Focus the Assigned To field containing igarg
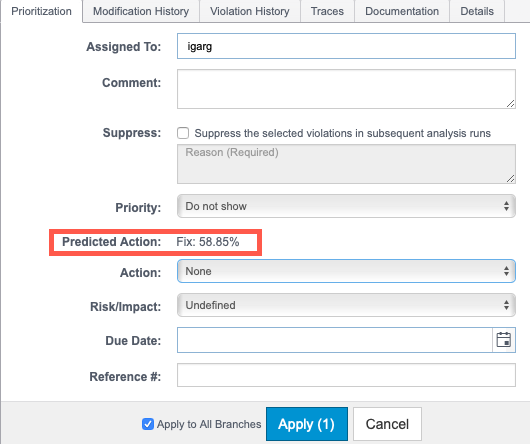Viewport: 530px width, 444px height. pos(346,46)
